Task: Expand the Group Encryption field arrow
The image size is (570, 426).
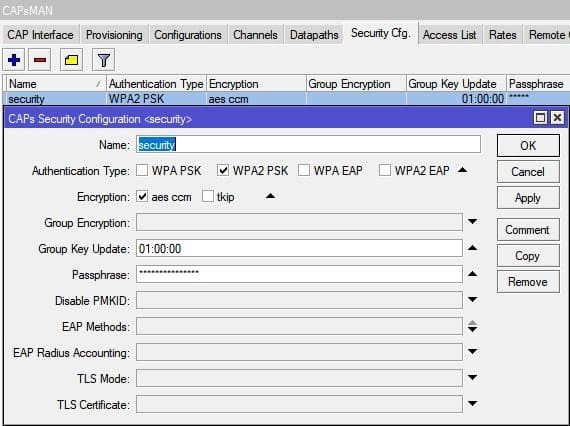Action: pos(473,221)
